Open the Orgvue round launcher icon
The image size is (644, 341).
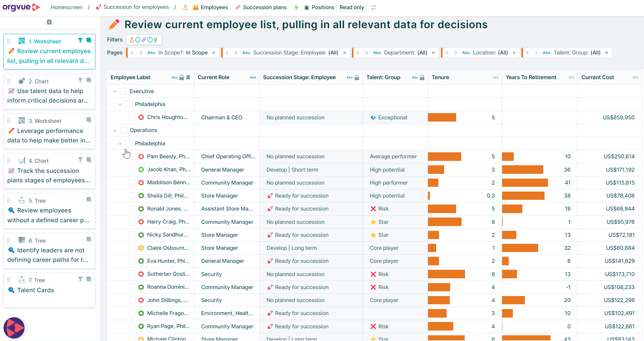[x=14, y=328]
